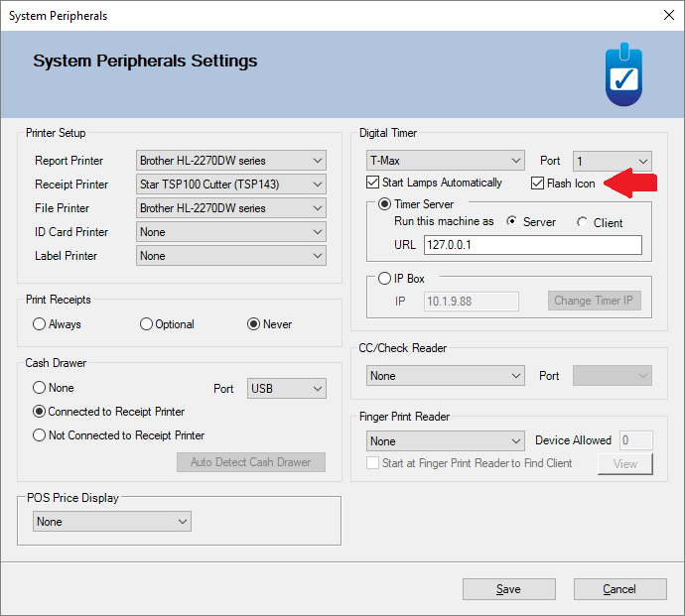Click the Device Allowed label
This screenshot has height=616, width=685.
pyautogui.click(x=573, y=440)
